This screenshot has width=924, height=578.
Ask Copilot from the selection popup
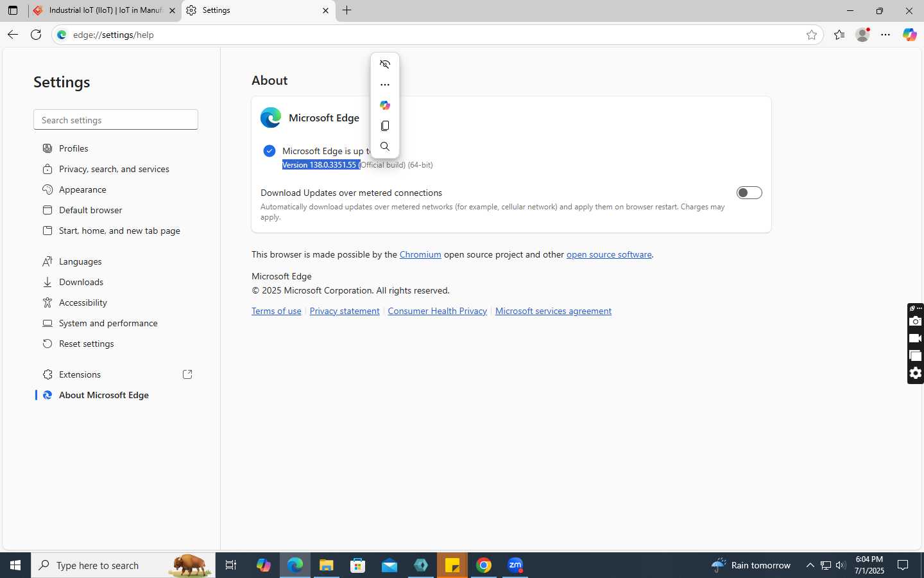385,105
